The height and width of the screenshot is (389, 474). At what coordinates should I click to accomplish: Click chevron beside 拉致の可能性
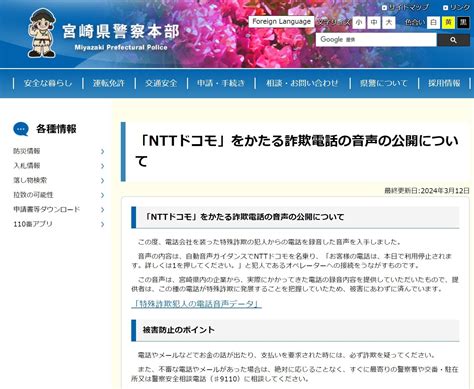coord(102,195)
